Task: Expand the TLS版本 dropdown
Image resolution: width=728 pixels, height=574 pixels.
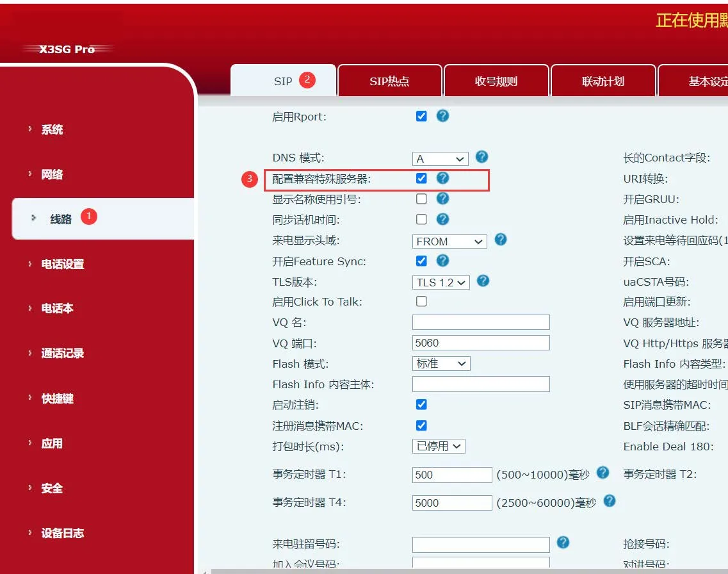Action: [441, 281]
